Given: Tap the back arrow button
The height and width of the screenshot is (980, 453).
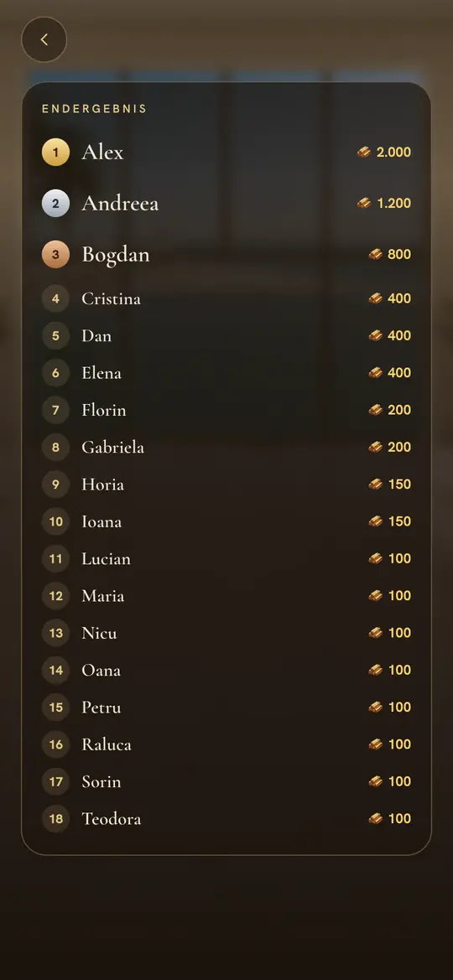Looking at the screenshot, I should pyautogui.click(x=44, y=39).
